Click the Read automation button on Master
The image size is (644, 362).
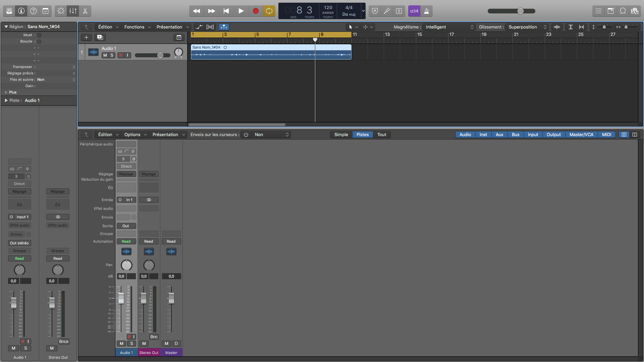click(171, 242)
